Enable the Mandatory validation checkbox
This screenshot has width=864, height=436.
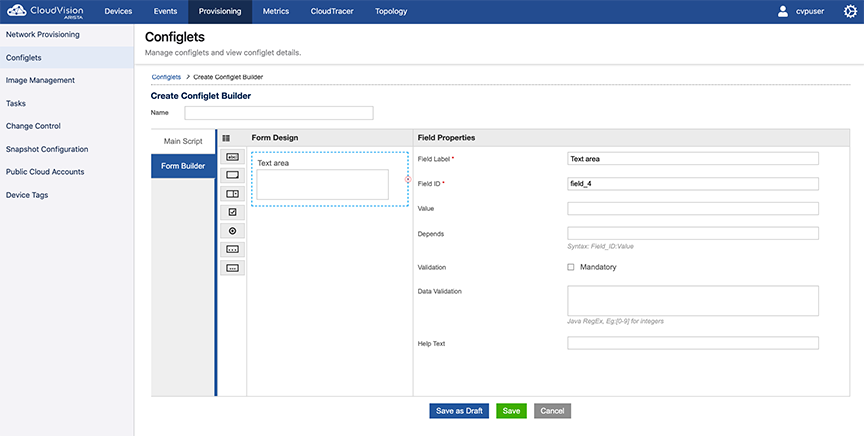pos(571,267)
